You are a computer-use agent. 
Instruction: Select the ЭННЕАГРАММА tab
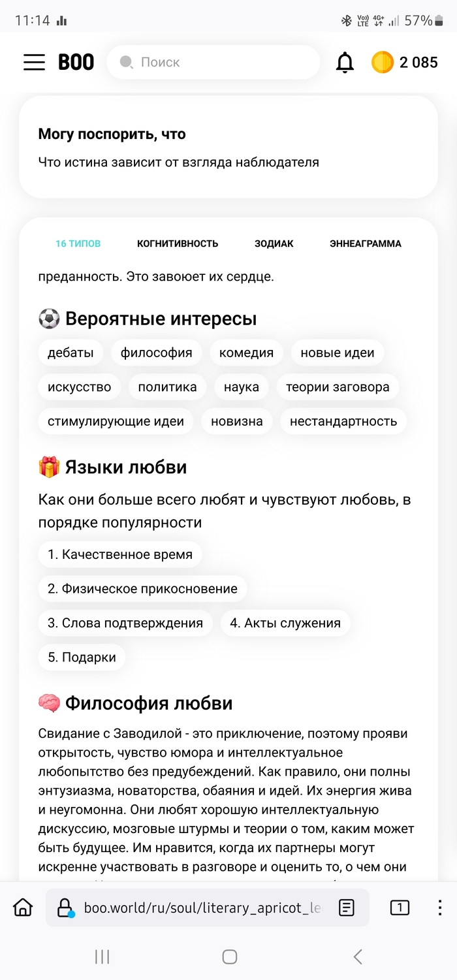365,244
